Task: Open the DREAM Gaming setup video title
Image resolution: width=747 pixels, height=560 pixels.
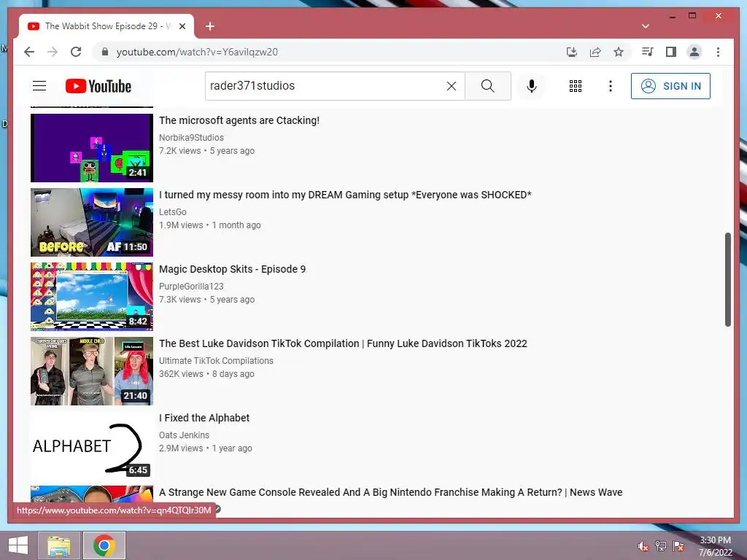Action: (x=345, y=195)
